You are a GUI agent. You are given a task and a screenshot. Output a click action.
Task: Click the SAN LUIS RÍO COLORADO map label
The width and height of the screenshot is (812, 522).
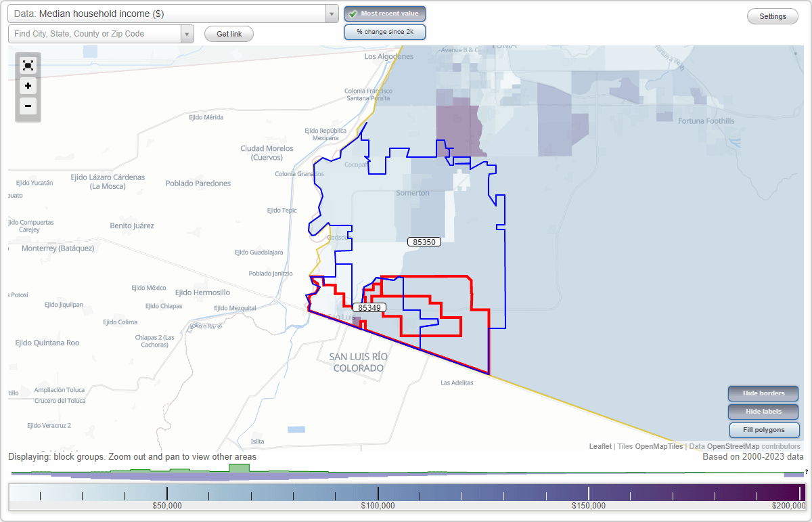tap(359, 362)
